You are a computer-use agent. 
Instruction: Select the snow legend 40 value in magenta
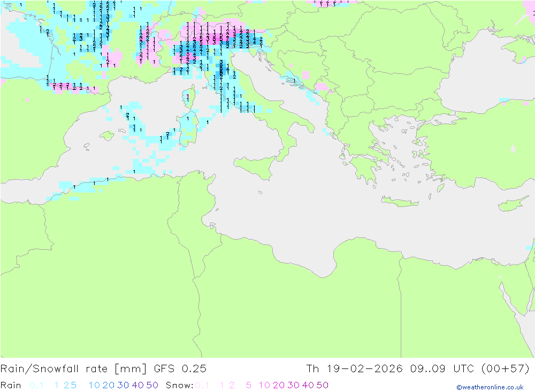308,385
